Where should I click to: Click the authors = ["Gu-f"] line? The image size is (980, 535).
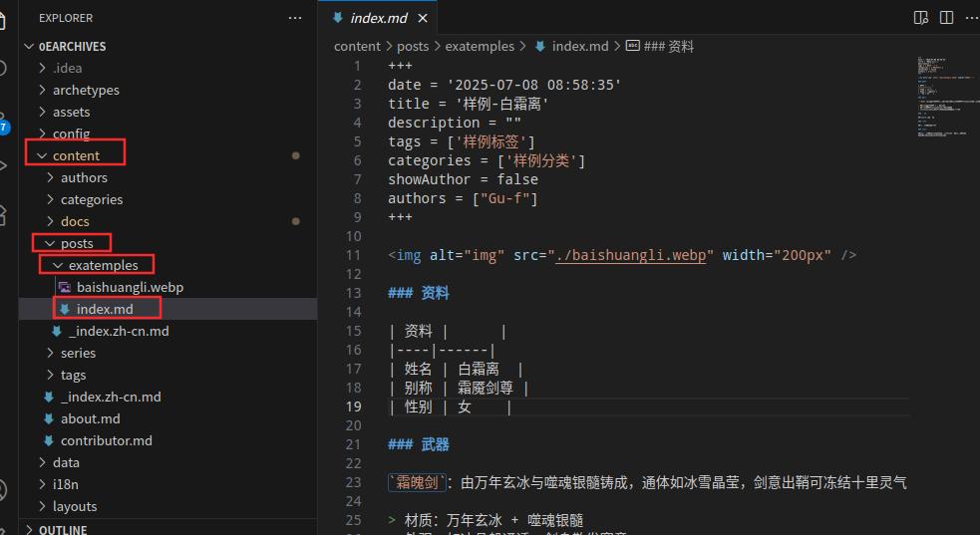tap(463, 198)
